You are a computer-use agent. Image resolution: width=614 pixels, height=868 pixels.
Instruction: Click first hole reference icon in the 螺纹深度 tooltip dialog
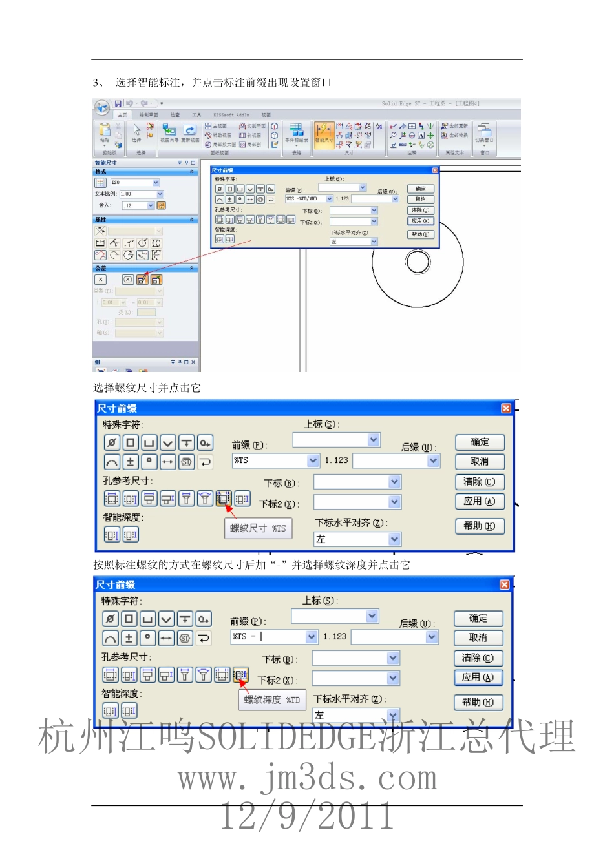click(x=110, y=674)
